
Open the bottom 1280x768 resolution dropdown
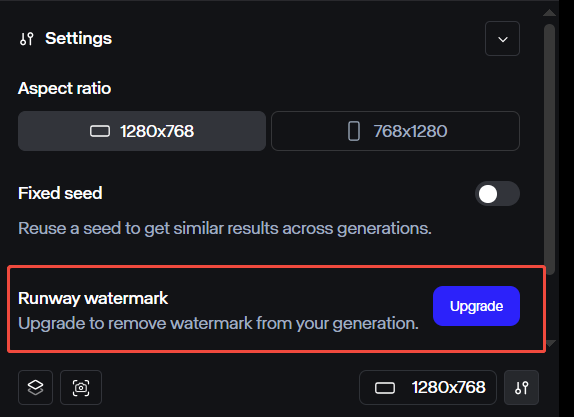point(428,387)
